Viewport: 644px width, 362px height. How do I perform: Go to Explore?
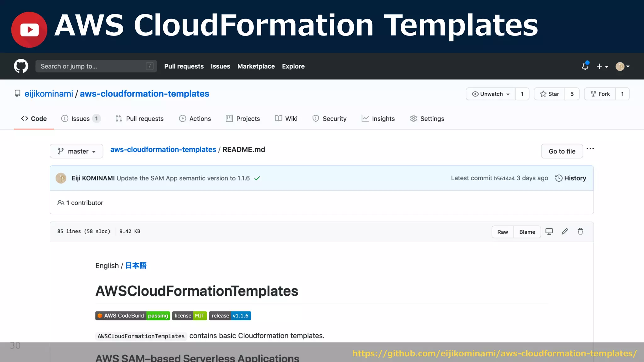(293, 66)
